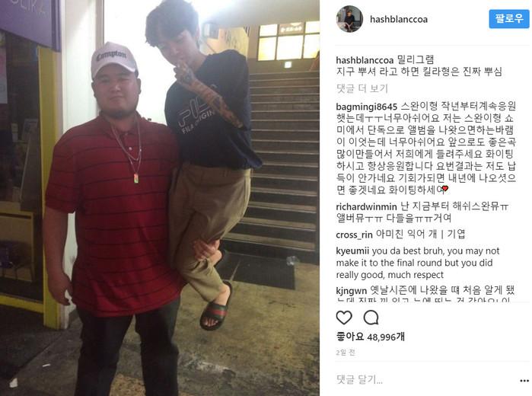This screenshot has width=532, height=396.
Task: View the 좋아요 48,996개 likes list
Action: [x=370, y=337]
